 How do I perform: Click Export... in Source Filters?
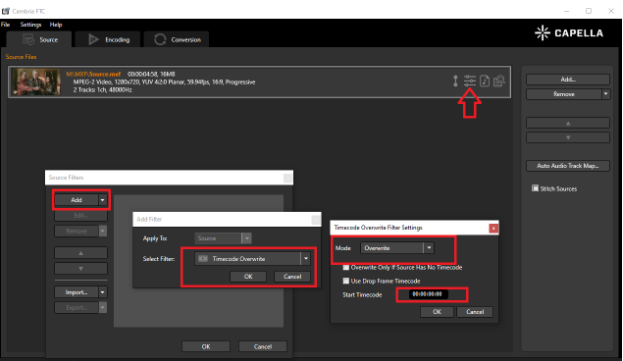pos(76,307)
